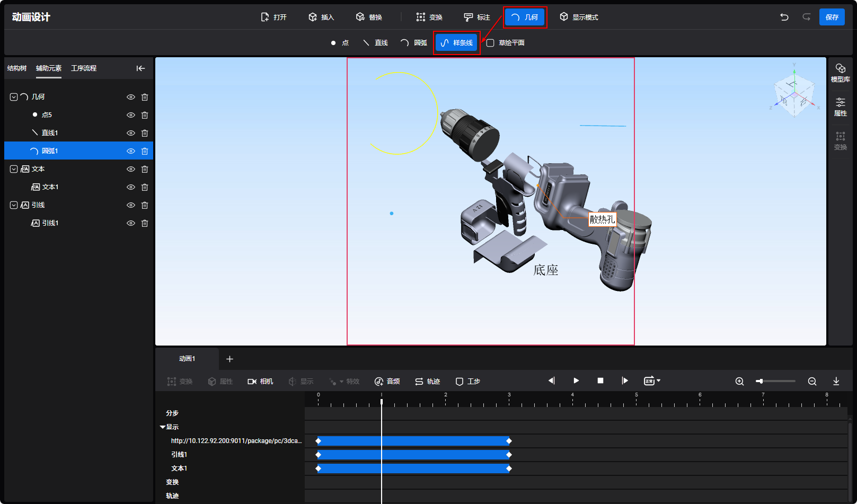Toggle visibility of 文本1
This screenshot has width=857, height=504.
point(130,187)
